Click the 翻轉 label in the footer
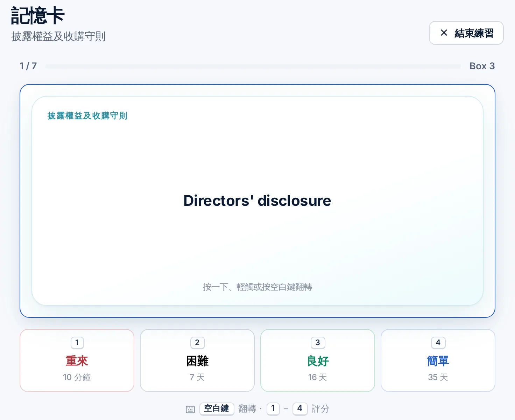Screen dimensions: 515x420 tap(247, 409)
